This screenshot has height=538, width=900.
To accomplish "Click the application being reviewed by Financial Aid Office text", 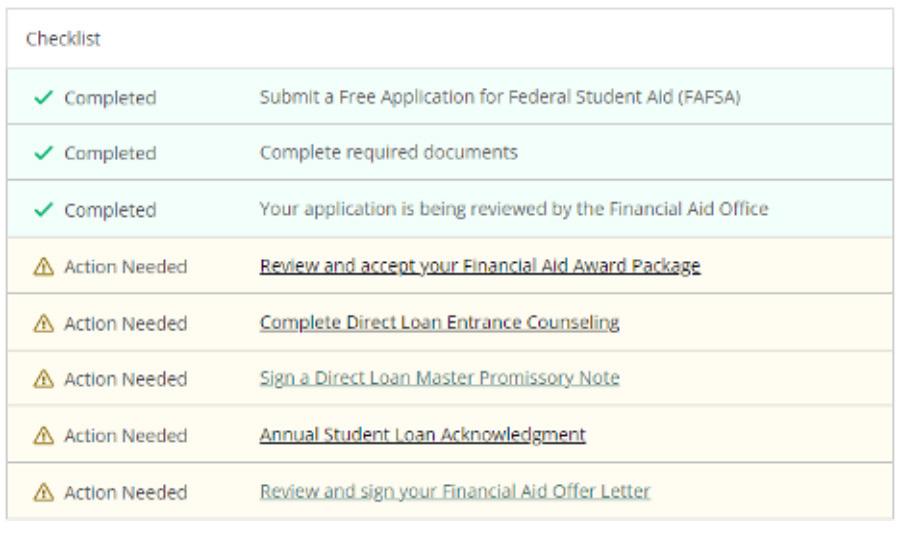I will (x=513, y=209).
